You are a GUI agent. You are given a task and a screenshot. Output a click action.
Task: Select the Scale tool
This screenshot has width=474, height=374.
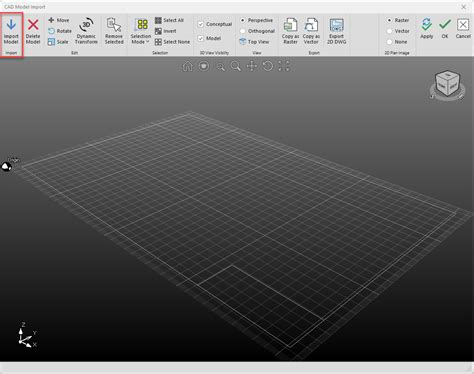tap(58, 42)
